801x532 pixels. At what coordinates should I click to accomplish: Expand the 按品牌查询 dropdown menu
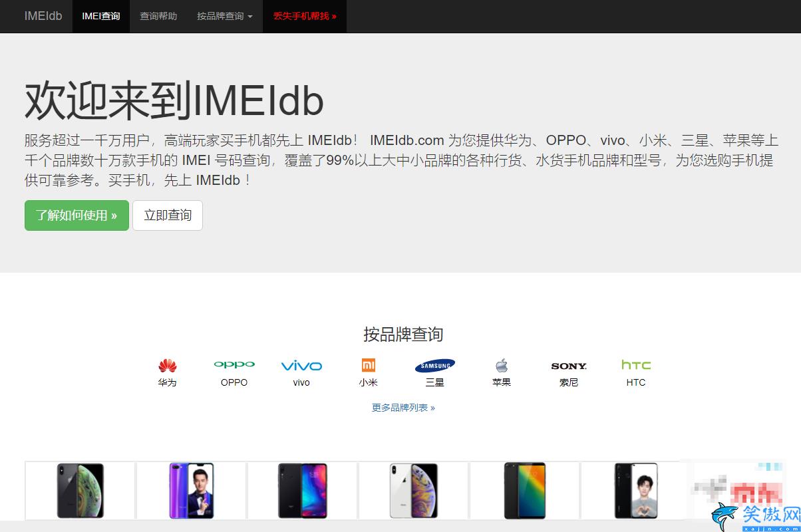[225, 16]
